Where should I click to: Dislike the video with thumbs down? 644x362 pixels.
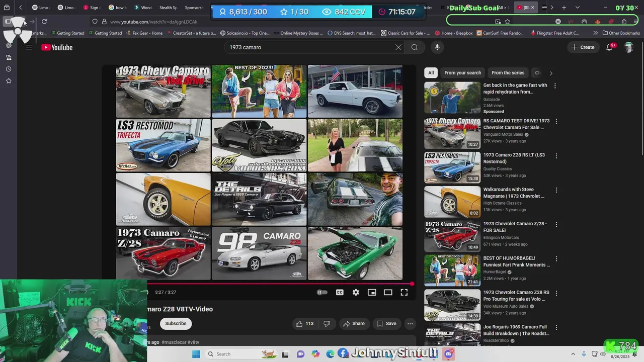[x=327, y=324]
